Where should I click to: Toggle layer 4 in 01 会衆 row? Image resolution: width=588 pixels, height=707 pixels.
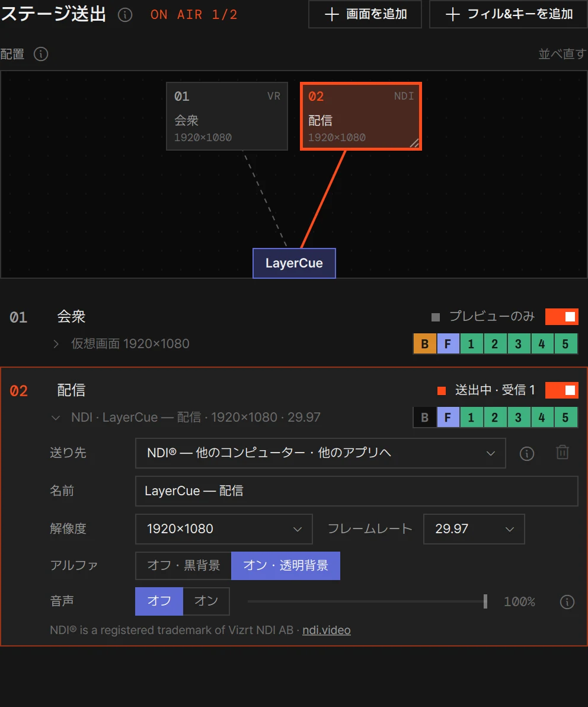pyautogui.click(x=542, y=344)
